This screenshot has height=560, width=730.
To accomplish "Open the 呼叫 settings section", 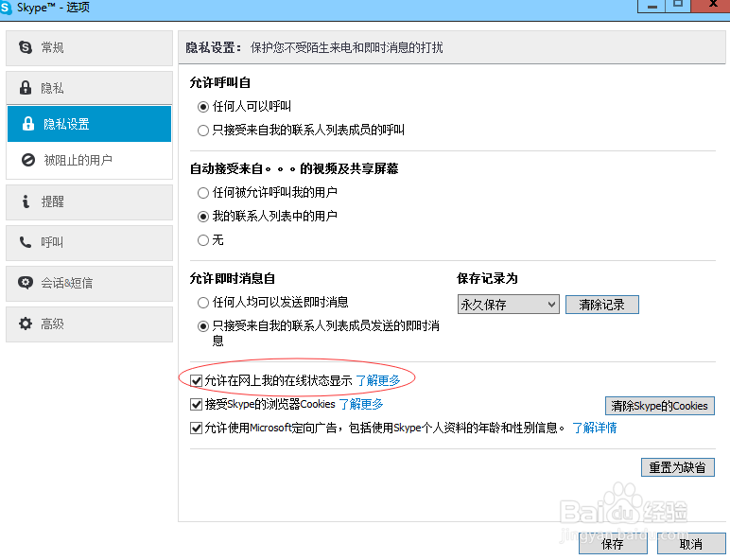I will [90, 243].
